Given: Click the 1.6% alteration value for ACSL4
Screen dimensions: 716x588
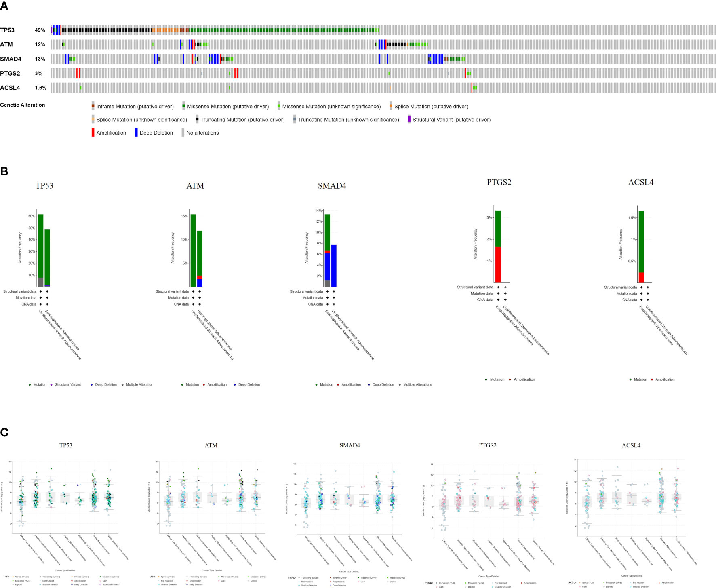Looking at the screenshot, I should click(41, 88).
